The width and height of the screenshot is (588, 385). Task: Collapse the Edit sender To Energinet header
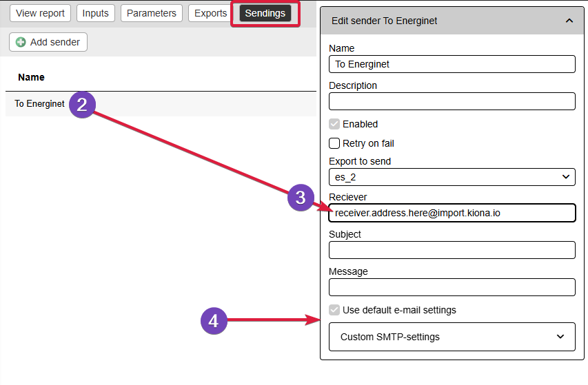[x=452, y=21]
